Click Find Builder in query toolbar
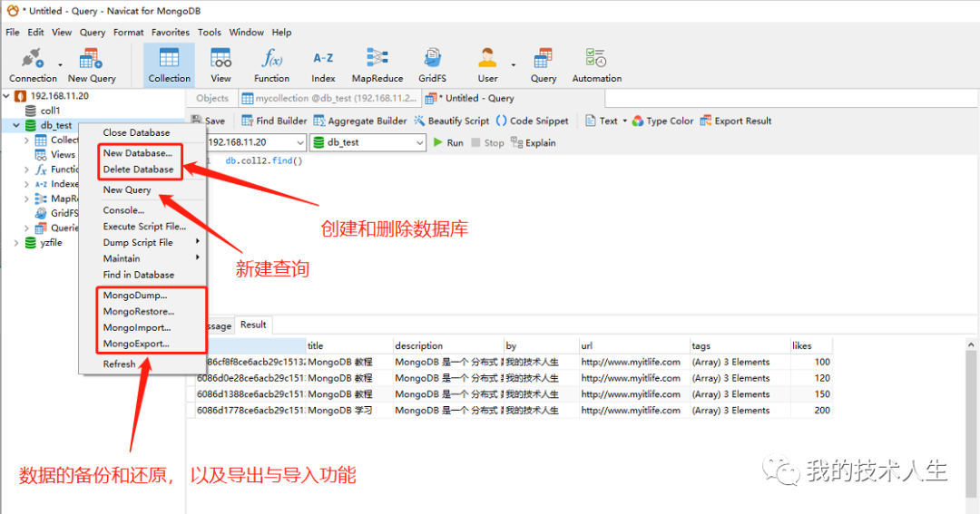This screenshot has height=514, width=980. [x=274, y=121]
